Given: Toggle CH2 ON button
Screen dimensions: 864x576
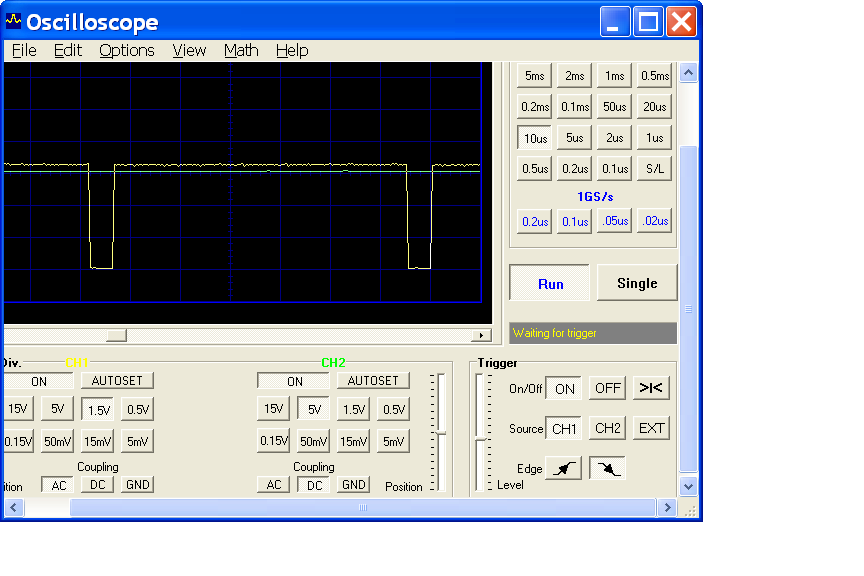Looking at the screenshot, I should [293, 381].
